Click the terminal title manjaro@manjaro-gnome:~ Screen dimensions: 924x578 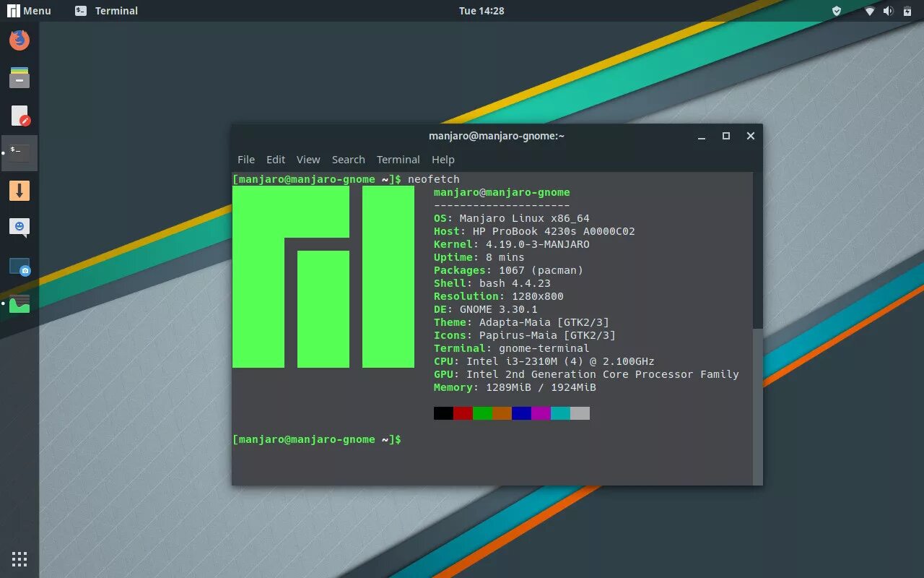pyautogui.click(x=497, y=136)
